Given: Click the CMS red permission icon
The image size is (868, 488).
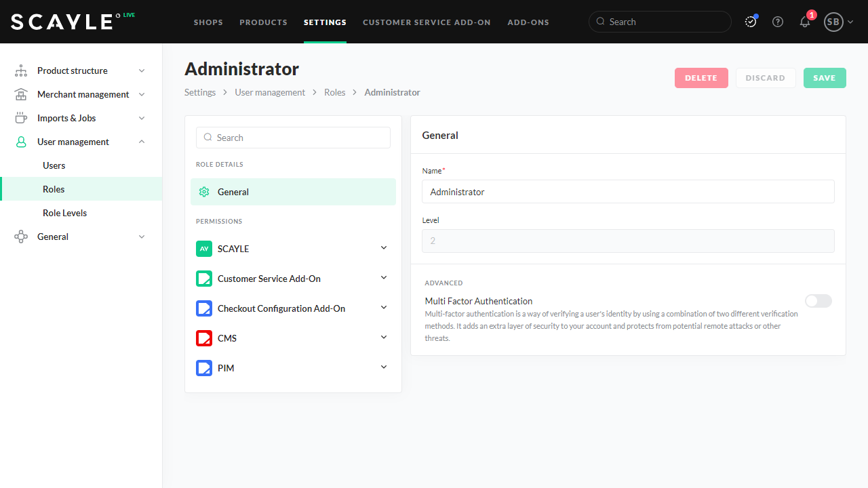Looking at the screenshot, I should [204, 338].
